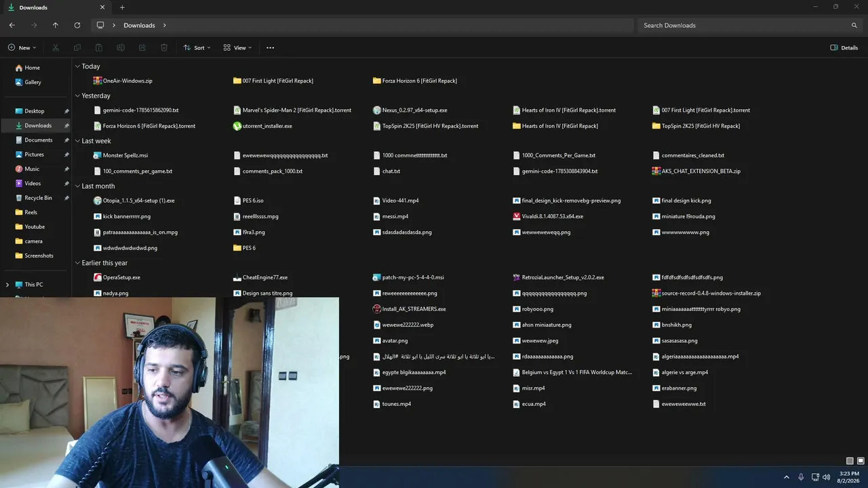Switch to large thumbnails view in status bar
868x488 pixels.
pyautogui.click(x=860, y=461)
